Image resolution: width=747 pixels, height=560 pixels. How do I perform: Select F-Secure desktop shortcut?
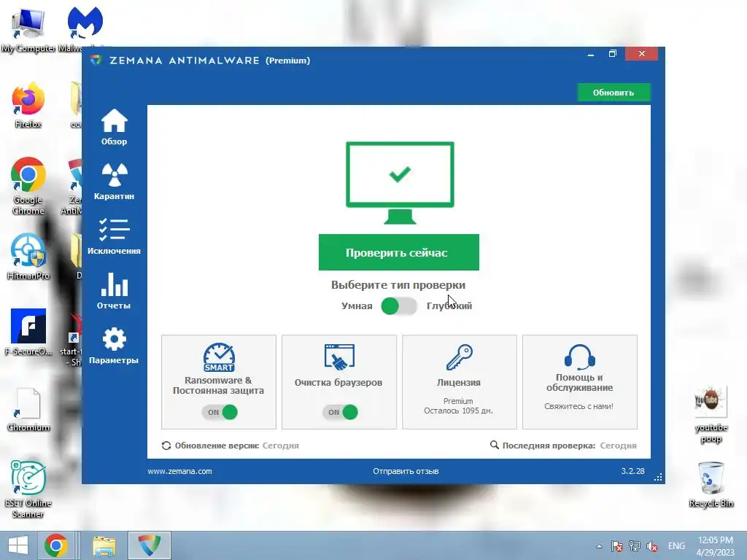[28, 332]
